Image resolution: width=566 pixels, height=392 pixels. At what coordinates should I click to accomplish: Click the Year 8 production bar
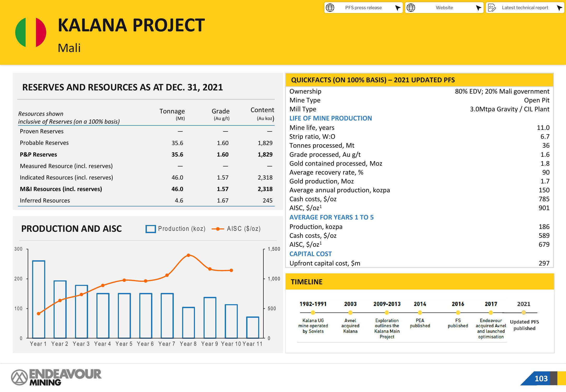click(x=188, y=322)
